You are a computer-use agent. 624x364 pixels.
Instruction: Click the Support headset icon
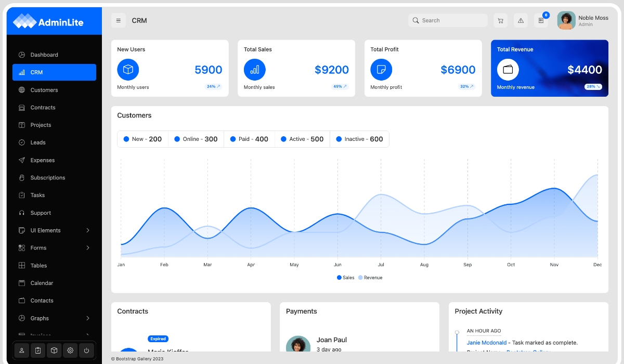tap(22, 213)
